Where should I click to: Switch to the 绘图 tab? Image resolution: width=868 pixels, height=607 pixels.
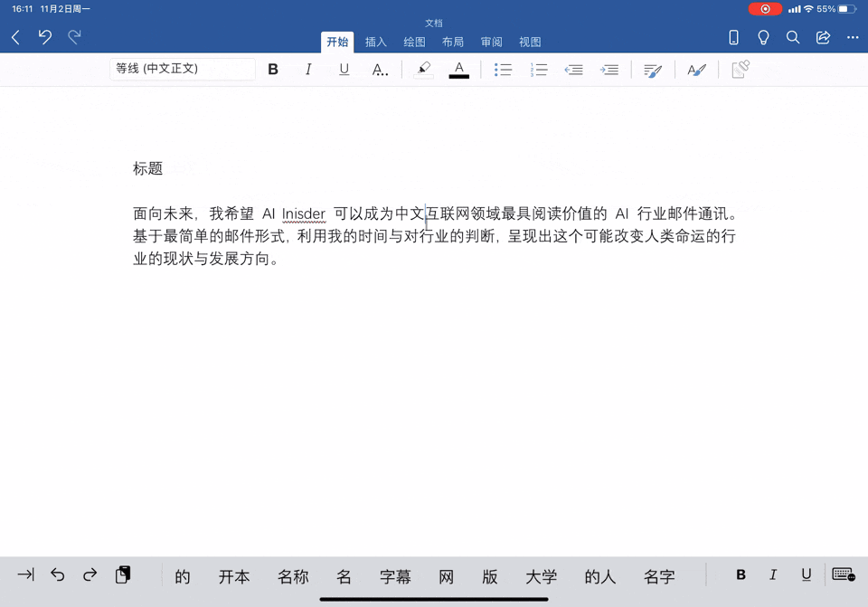coord(414,43)
